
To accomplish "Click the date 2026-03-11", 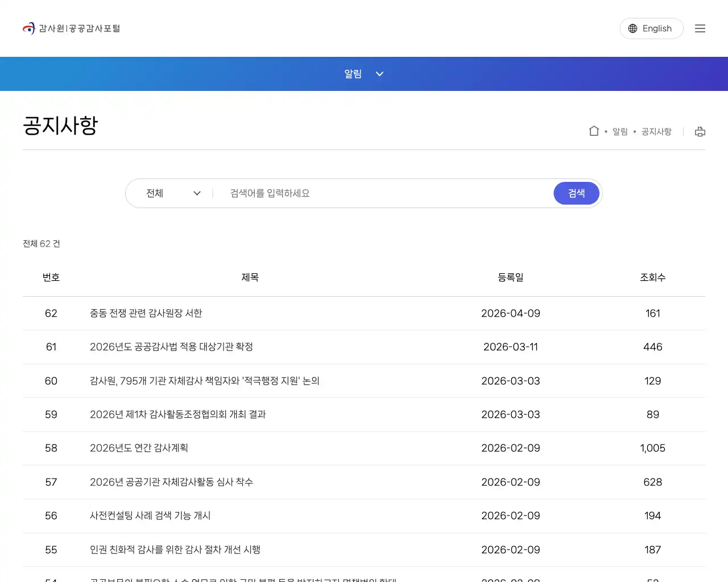I will (511, 347).
